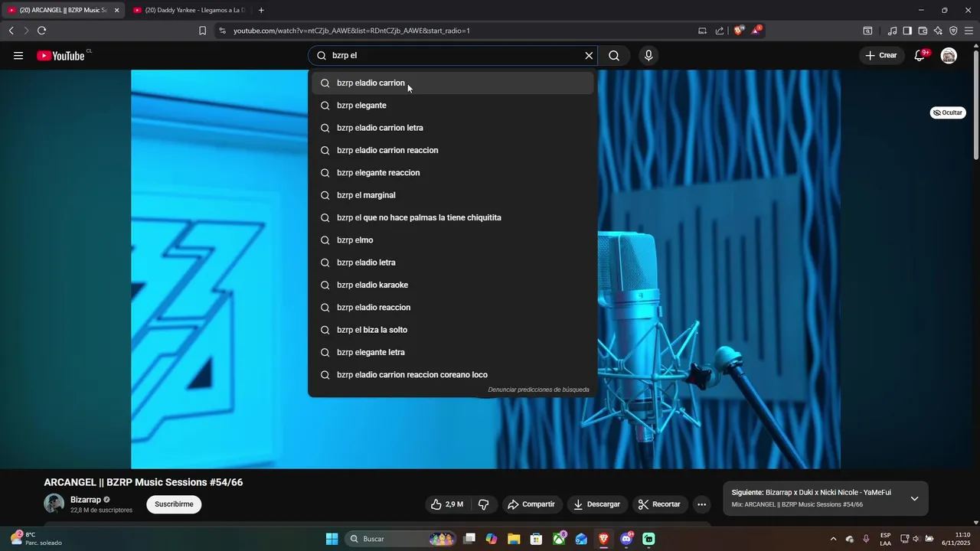Dislike the video with thumbs down
Image resolution: width=980 pixels, height=551 pixels.
[483, 504]
